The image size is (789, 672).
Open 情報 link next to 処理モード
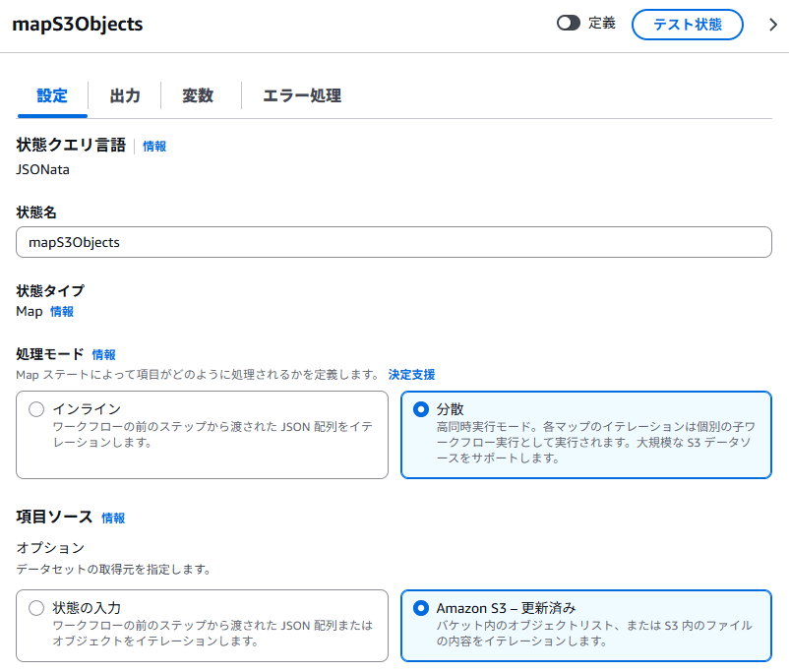tap(103, 354)
